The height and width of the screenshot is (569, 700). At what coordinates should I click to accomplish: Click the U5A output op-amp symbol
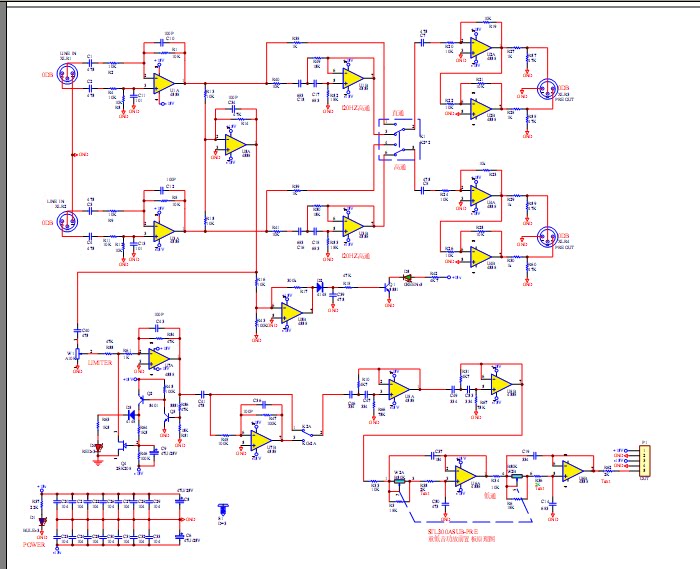pos(481,48)
